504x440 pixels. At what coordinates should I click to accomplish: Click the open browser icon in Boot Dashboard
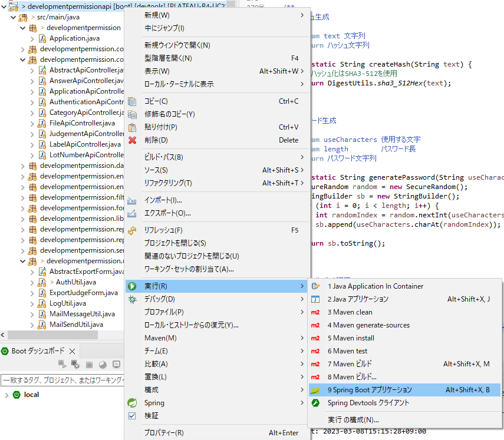[103, 365]
